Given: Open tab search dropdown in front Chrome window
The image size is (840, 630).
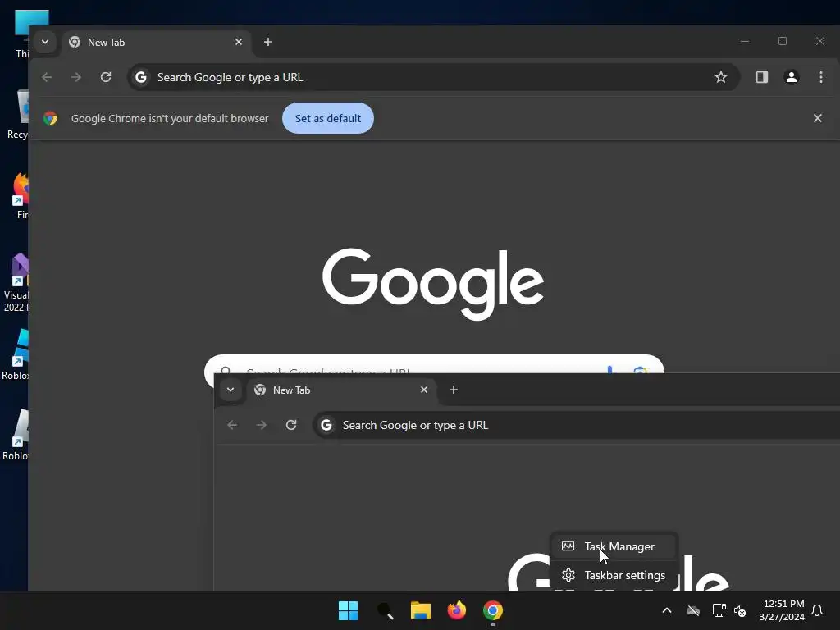Looking at the screenshot, I should [231, 390].
